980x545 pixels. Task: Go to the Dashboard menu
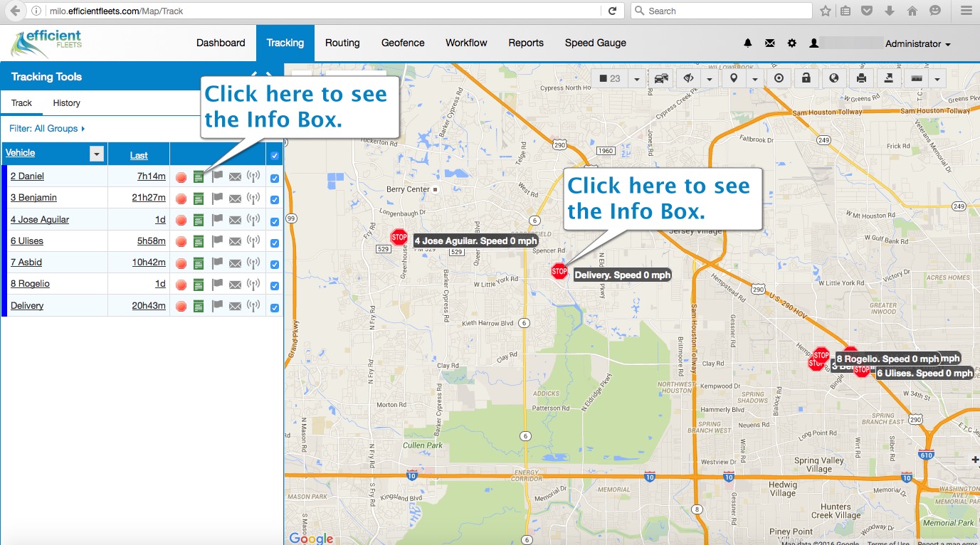pos(221,43)
